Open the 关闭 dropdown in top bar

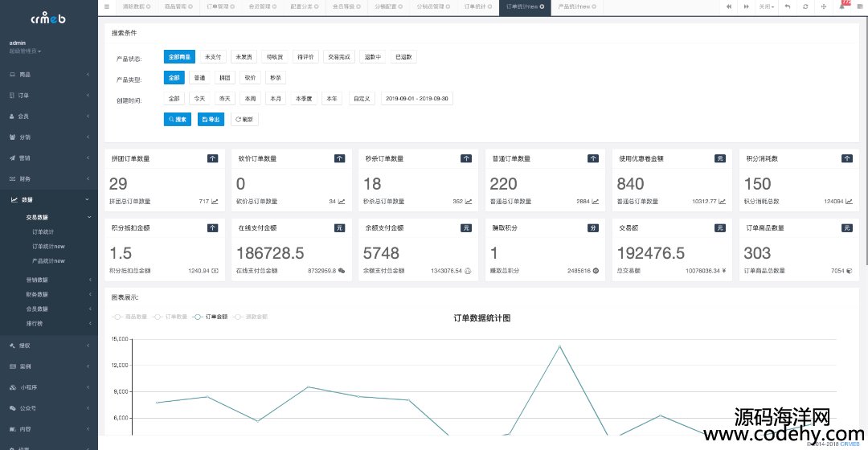tap(768, 6)
